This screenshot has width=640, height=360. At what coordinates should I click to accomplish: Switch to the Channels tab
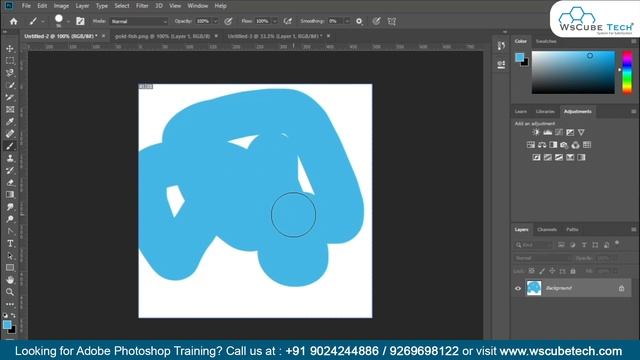coord(547,230)
